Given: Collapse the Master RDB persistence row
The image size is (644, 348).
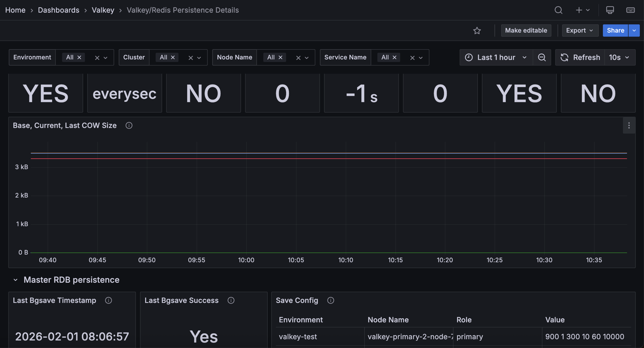Looking at the screenshot, I should 16,280.
